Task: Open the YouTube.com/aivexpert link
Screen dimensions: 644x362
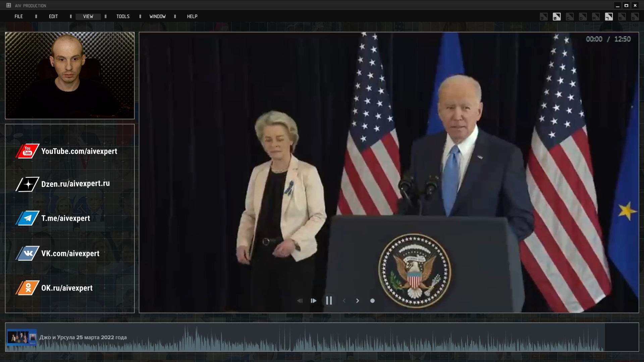Action: (x=79, y=151)
